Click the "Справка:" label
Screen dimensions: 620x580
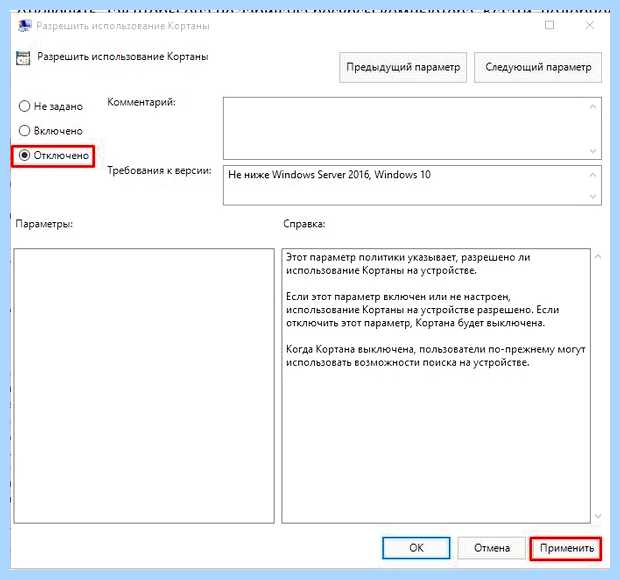coord(304,224)
